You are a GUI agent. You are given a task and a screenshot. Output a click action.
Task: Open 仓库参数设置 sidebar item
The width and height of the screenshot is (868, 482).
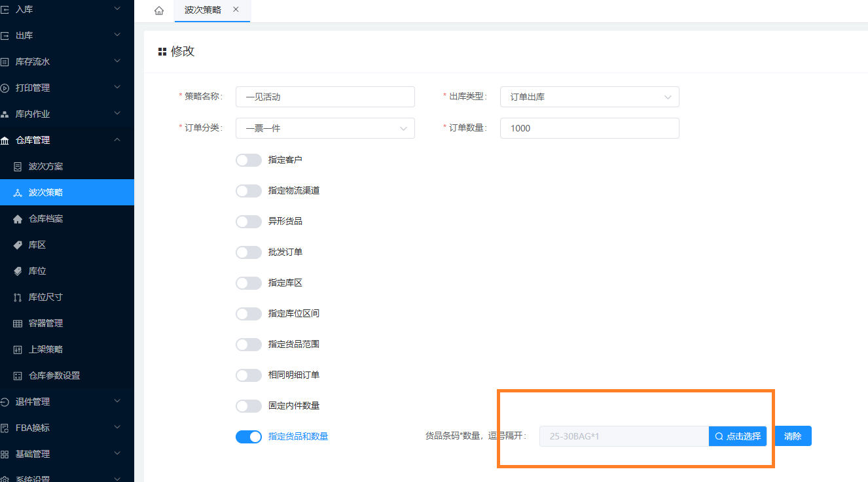click(x=54, y=375)
